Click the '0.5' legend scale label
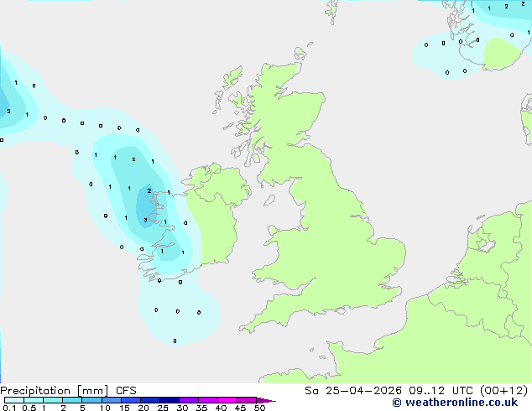This screenshot has width=532, height=411. tap(29, 408)
